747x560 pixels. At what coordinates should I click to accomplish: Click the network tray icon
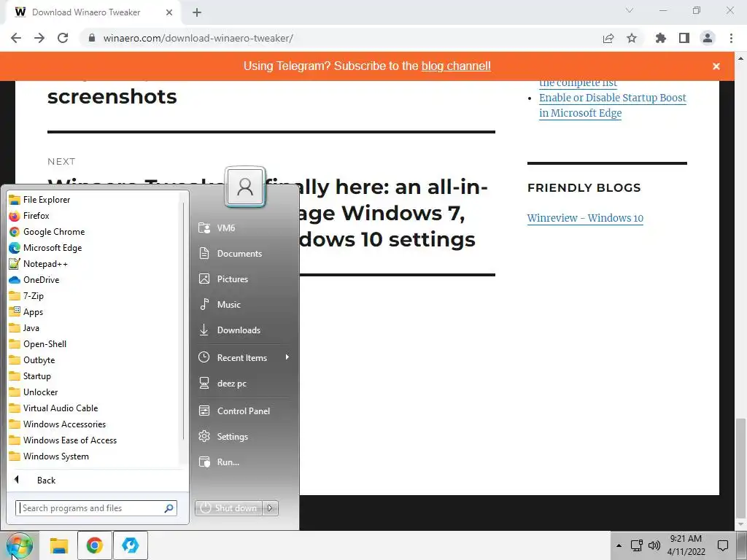(636, 545)
